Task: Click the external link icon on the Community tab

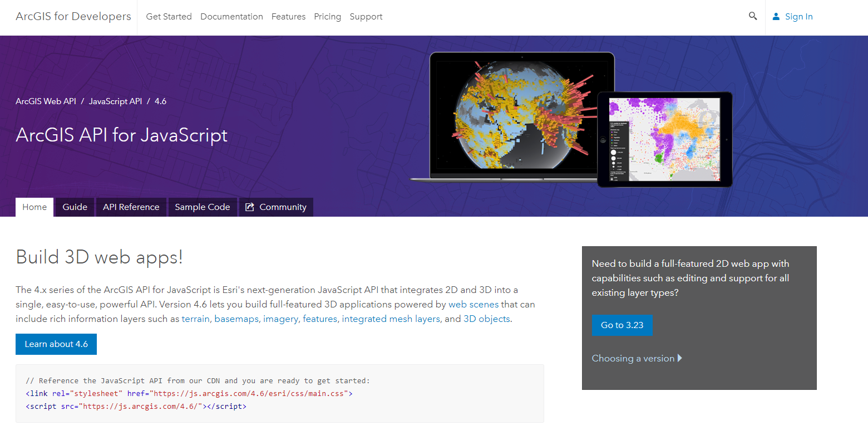Action: point(250,207)
